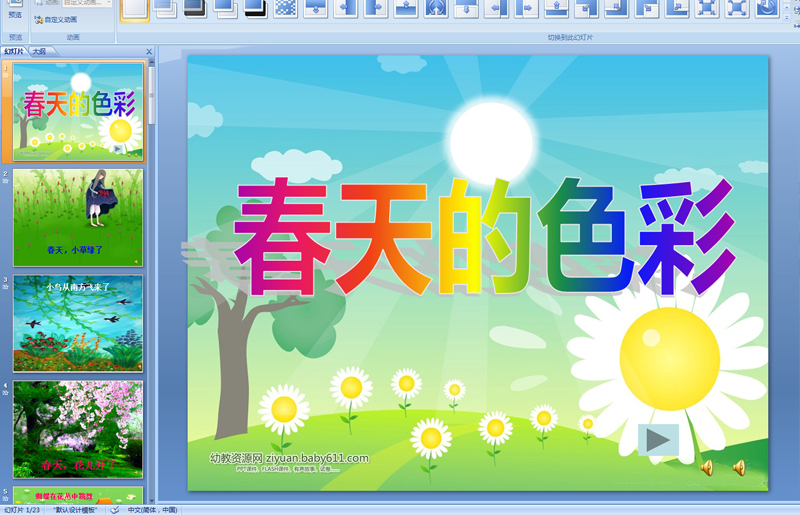Select slide 5 thumbnail 蝴蝶在花丛中跳舞
The image size is (800, 515).
pyautogui.click(x=78, y=495)
